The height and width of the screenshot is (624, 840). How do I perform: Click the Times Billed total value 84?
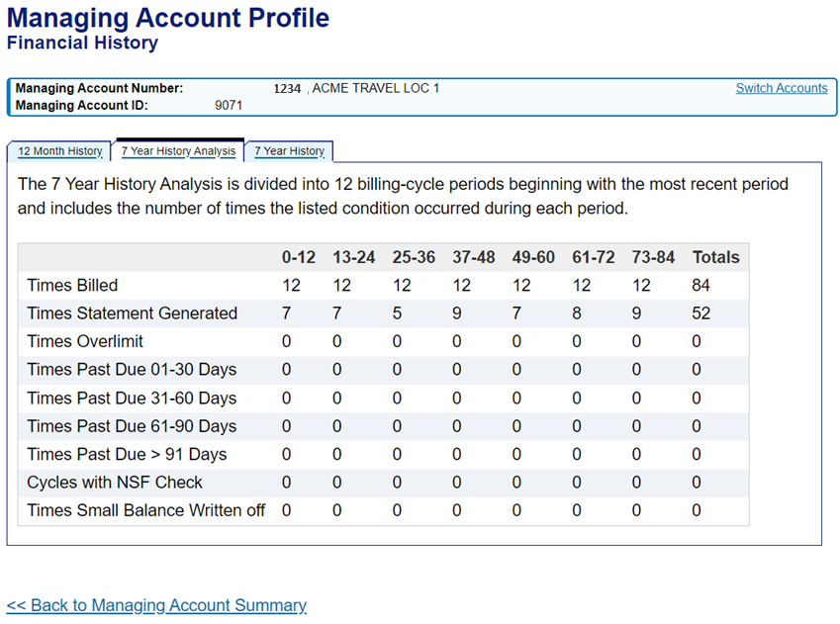[x=700, y=285]
